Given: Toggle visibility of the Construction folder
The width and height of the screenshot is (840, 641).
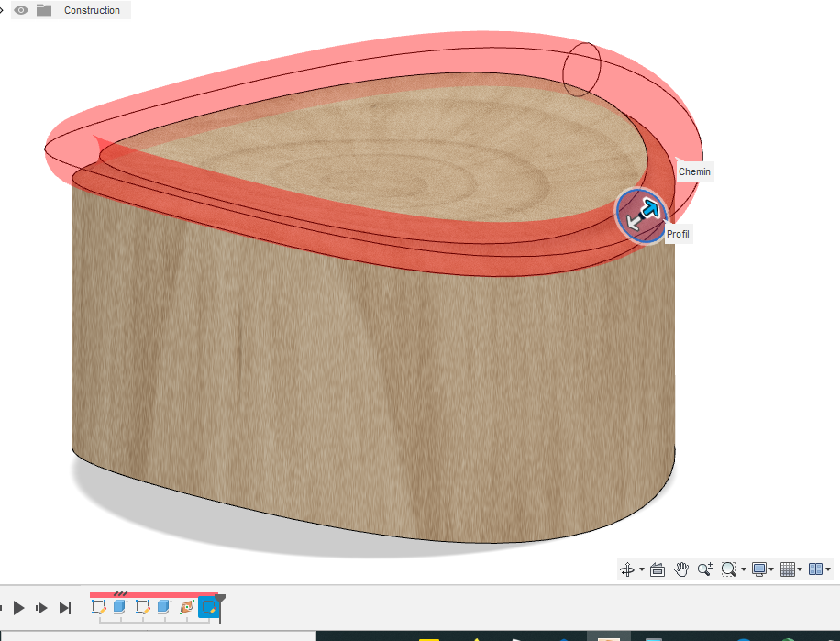Looking at the screenshot, I should click(20, 10).
